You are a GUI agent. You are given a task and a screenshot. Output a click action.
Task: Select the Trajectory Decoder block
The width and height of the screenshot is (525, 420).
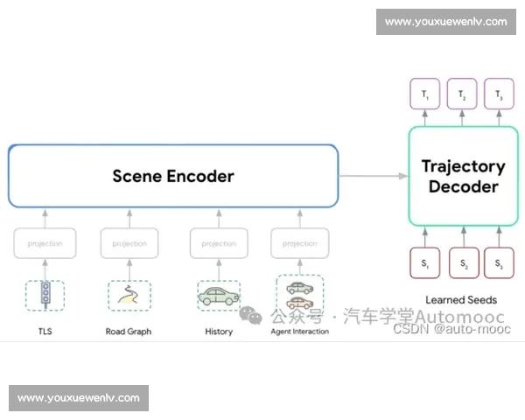pyautogui.click(x=463, y=176)
